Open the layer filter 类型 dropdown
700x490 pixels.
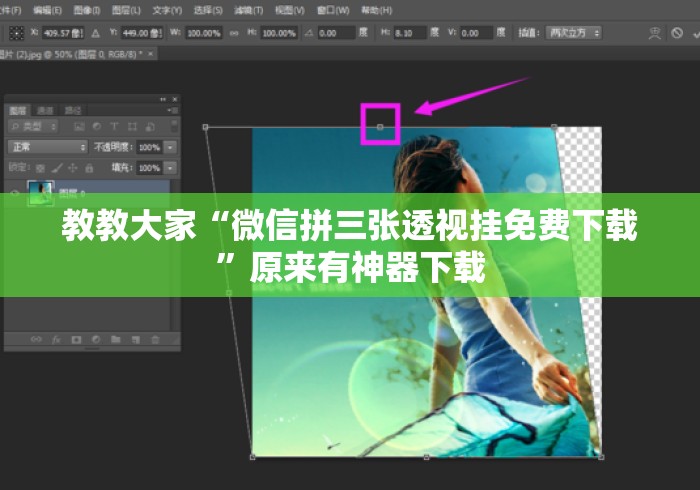(x=33, y=127)
